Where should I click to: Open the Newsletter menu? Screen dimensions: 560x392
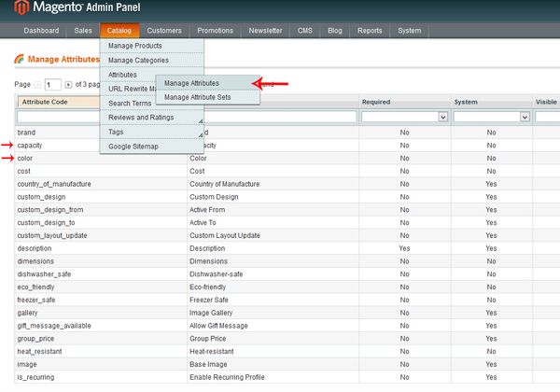266,31
